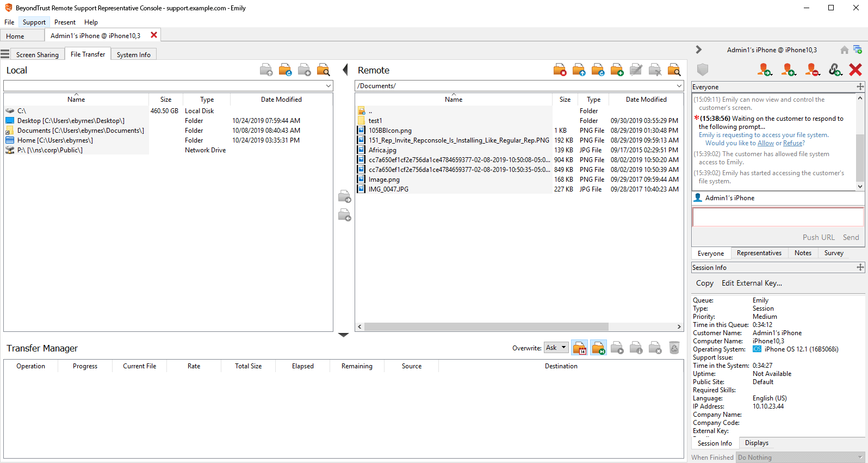Create a new folder in Remote

pyautogui.click(x=617, y=70)
